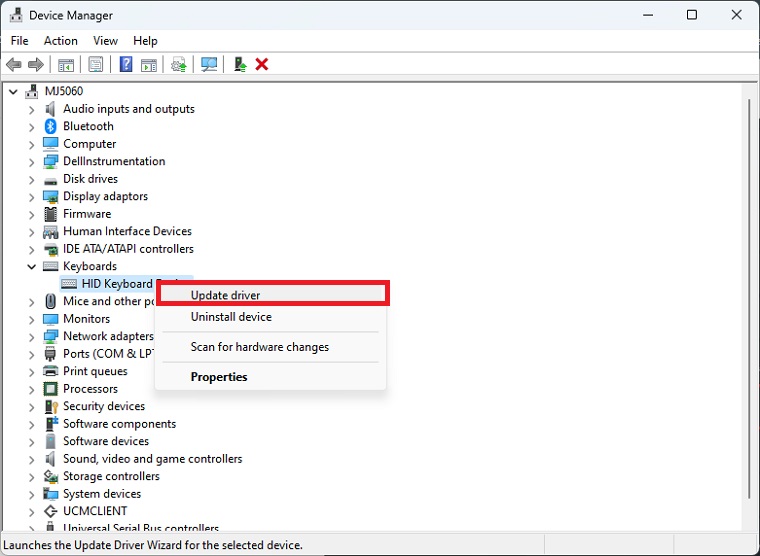Open Properties from the context menu
This screenshot has width=760, height=556.
click(219, 377)
